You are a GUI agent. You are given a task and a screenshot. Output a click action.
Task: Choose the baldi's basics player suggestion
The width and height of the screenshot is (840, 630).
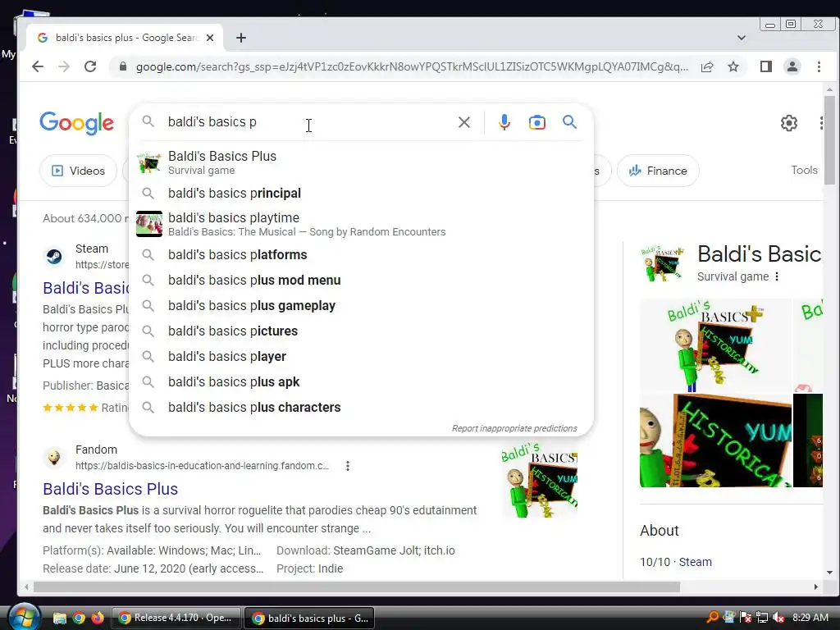361,356
